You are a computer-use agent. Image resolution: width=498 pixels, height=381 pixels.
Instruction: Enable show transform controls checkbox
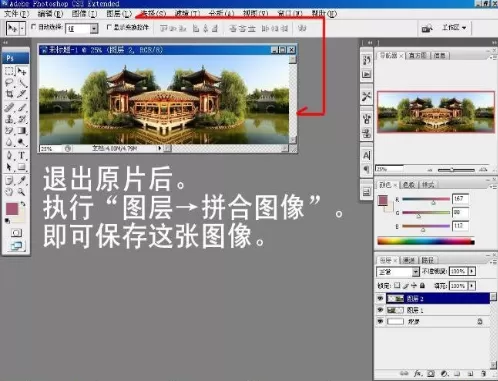click(x=109, y=27)
